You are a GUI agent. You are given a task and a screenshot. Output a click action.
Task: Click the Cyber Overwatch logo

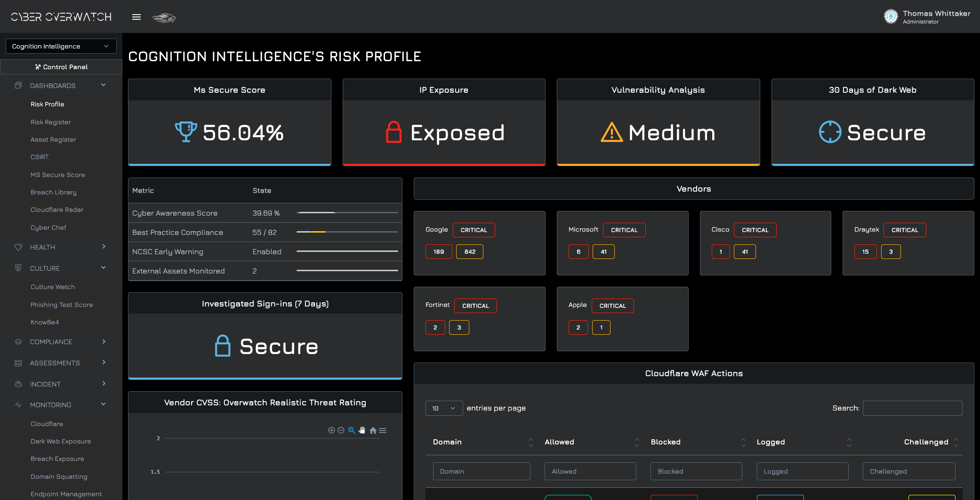click(x=61, y=17)
